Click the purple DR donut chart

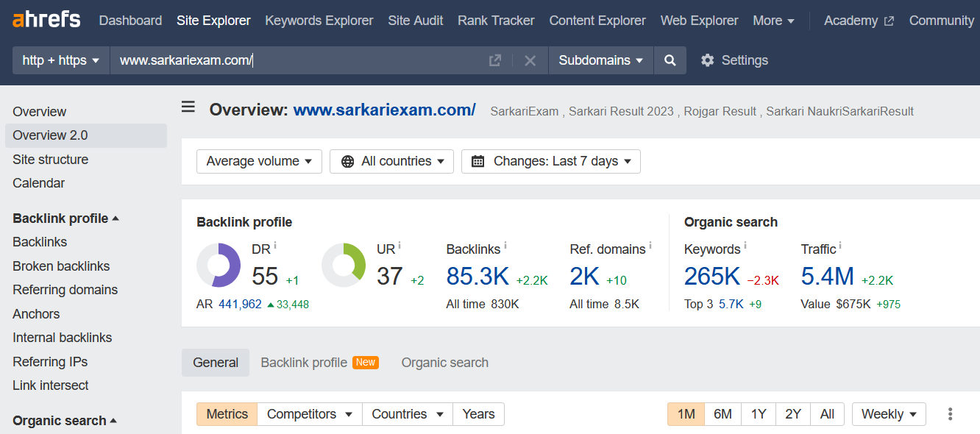[x=219, y=265]
